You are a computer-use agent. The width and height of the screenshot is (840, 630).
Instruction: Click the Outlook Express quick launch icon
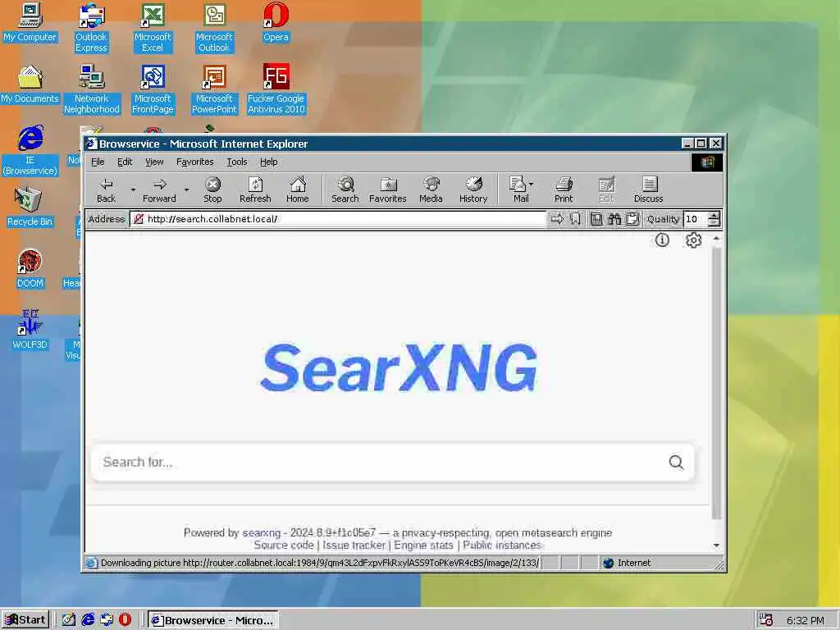107,619
